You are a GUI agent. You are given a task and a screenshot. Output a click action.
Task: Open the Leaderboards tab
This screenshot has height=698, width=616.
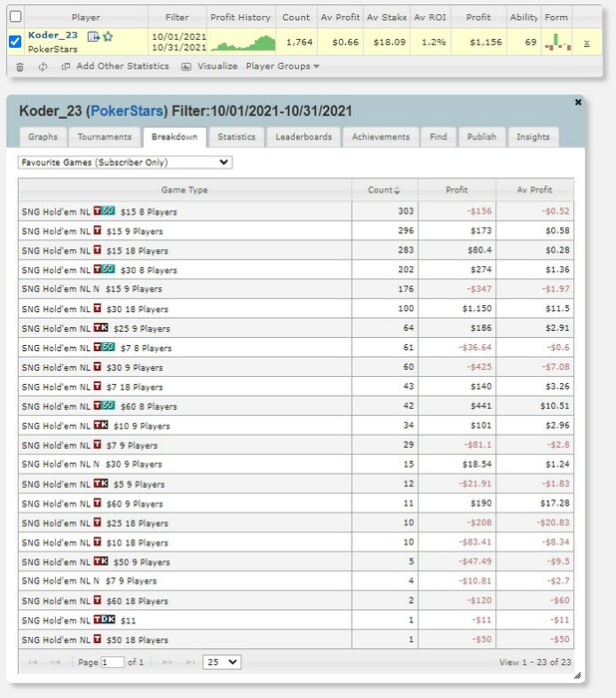pos(304,138)
